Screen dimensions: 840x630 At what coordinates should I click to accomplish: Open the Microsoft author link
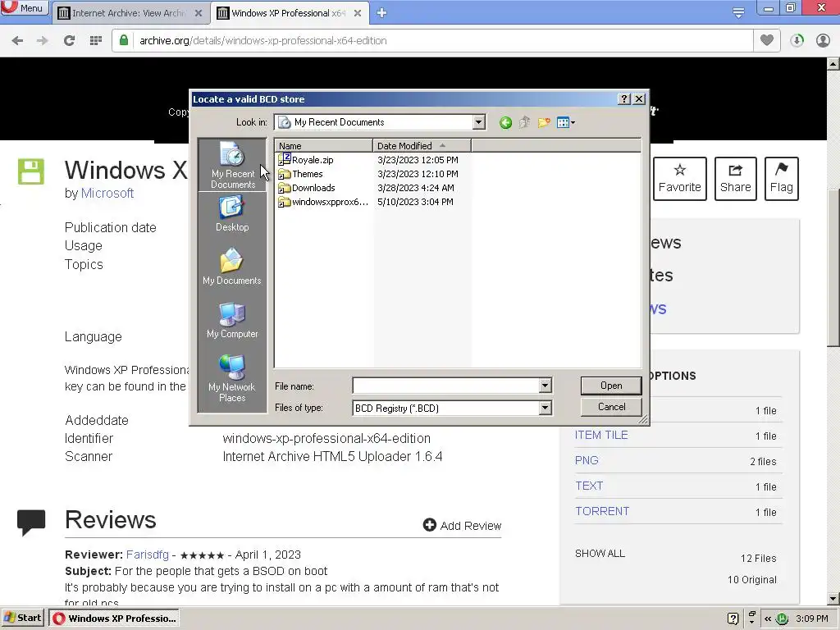tap(107, 194)
